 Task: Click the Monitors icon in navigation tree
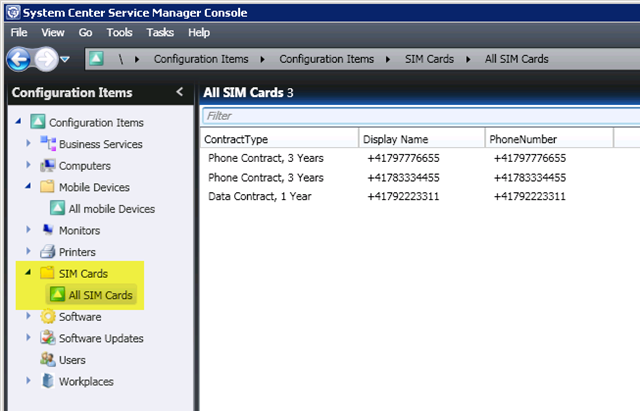coord(47,230)
